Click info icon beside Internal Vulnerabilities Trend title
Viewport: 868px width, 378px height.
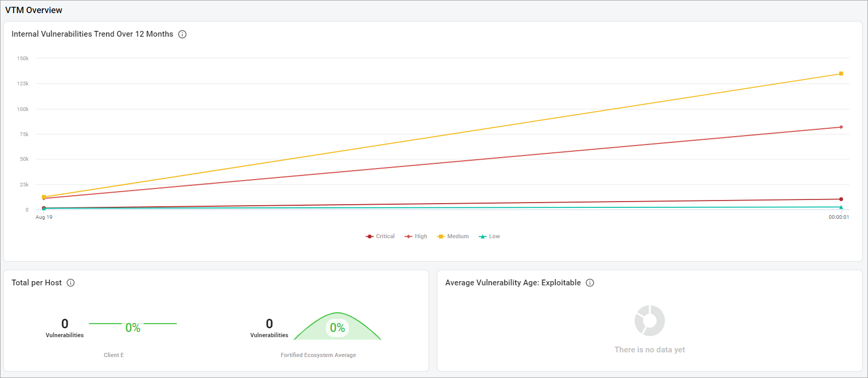click(x=182, y=34)
